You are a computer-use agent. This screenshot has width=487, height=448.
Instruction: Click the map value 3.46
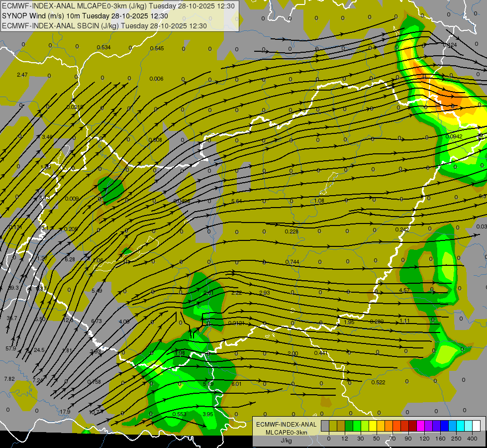pos(47,137)
